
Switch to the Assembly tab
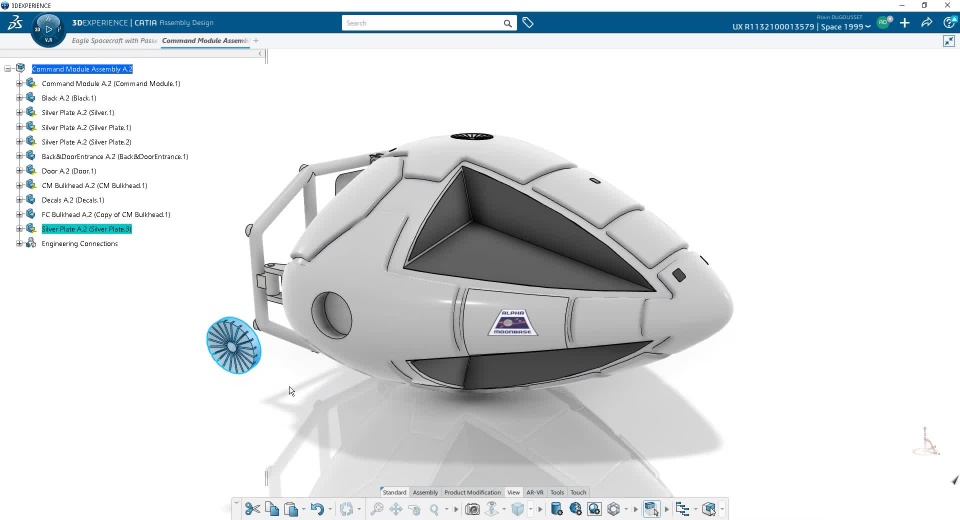click(425, 492)
